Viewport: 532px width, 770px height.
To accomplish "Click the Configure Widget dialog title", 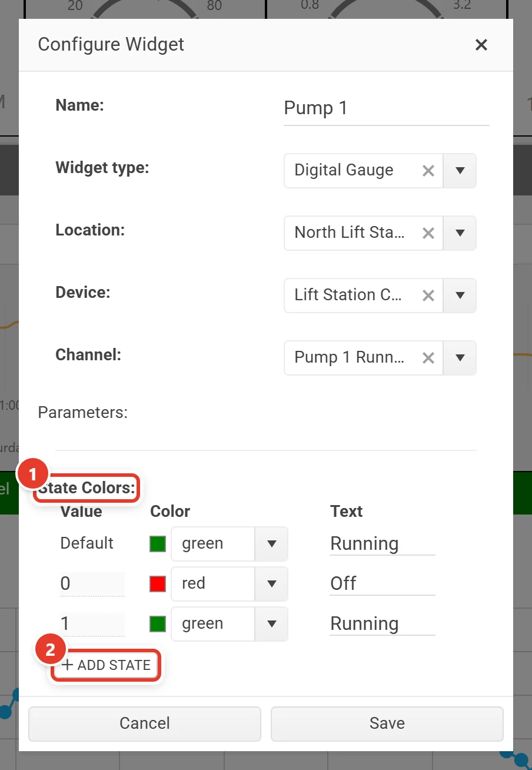I will 111,45.
